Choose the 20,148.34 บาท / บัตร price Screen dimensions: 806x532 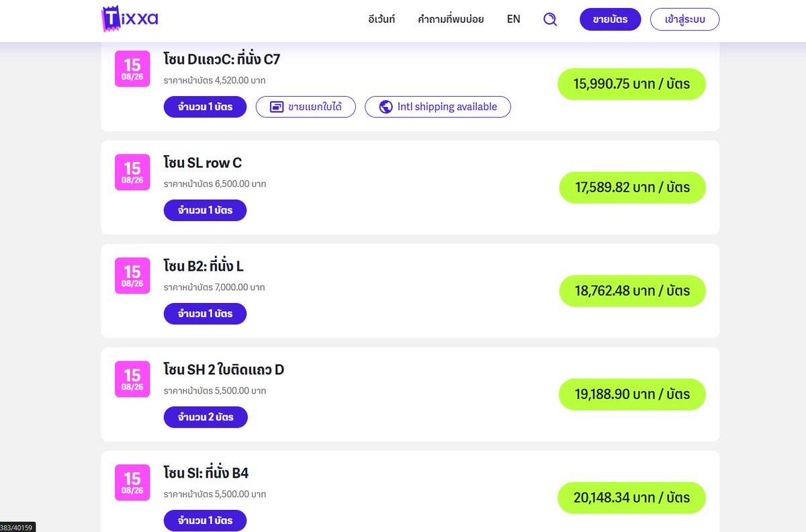click(631, 498)
